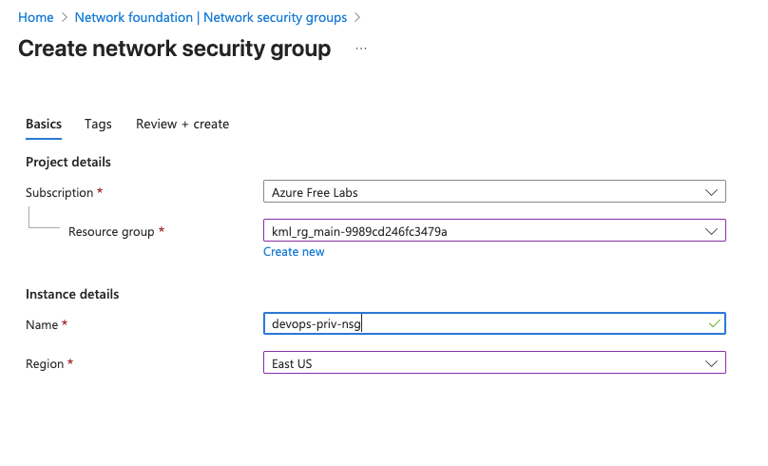This screenshot has height=466, width=768.
Task: Click the Region dropdown chevron arrow
Action: pyautogui.click(x=711, y=364)
